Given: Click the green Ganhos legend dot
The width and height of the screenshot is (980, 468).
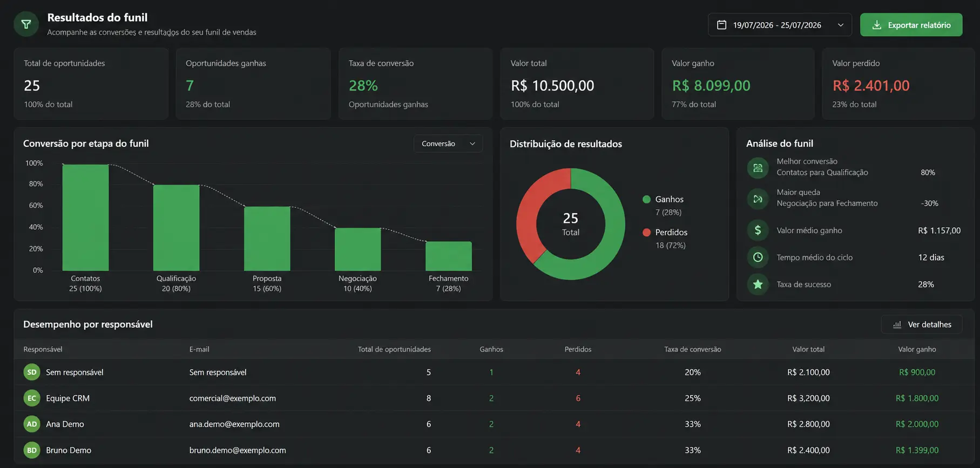Looking at the screenshot, I should [x=646, y=199].
